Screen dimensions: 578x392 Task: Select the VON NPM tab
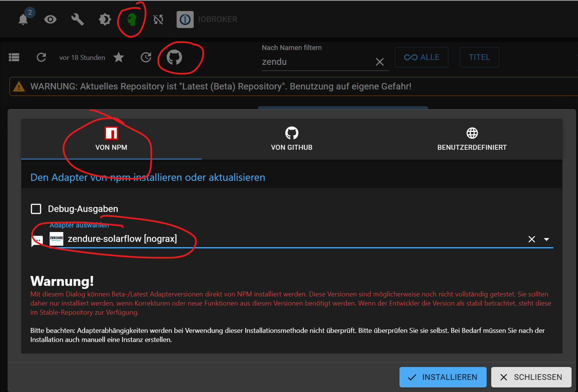(x=111, y=139)
